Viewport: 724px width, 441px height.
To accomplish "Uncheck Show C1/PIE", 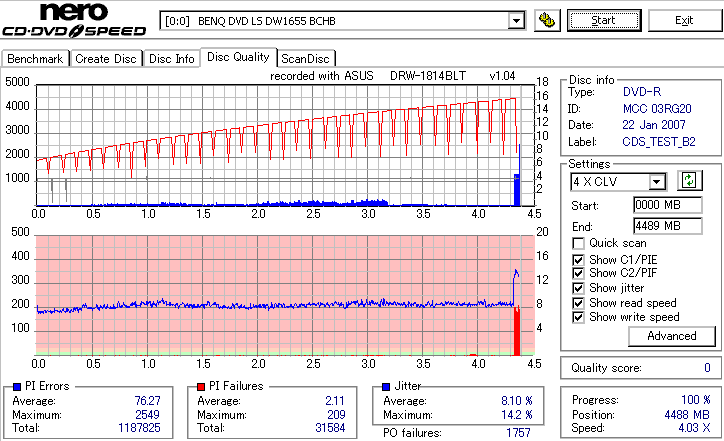I will click(x=578, y=260).
